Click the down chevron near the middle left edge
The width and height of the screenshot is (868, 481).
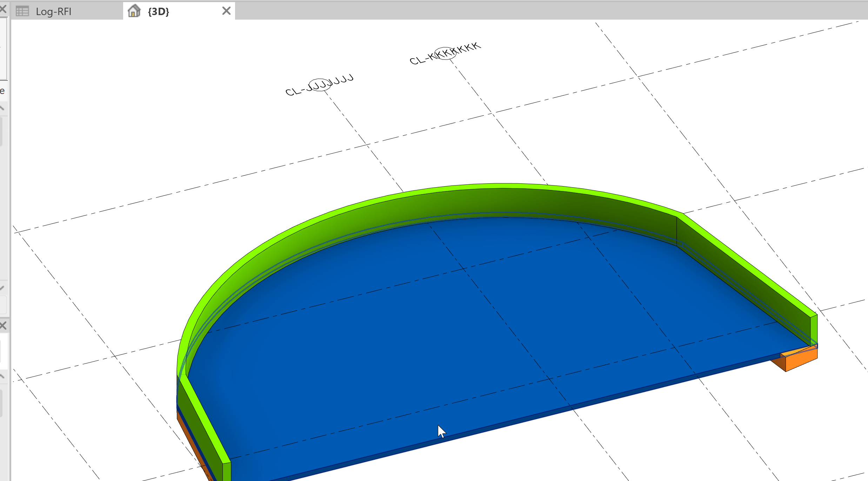point(2,288)
